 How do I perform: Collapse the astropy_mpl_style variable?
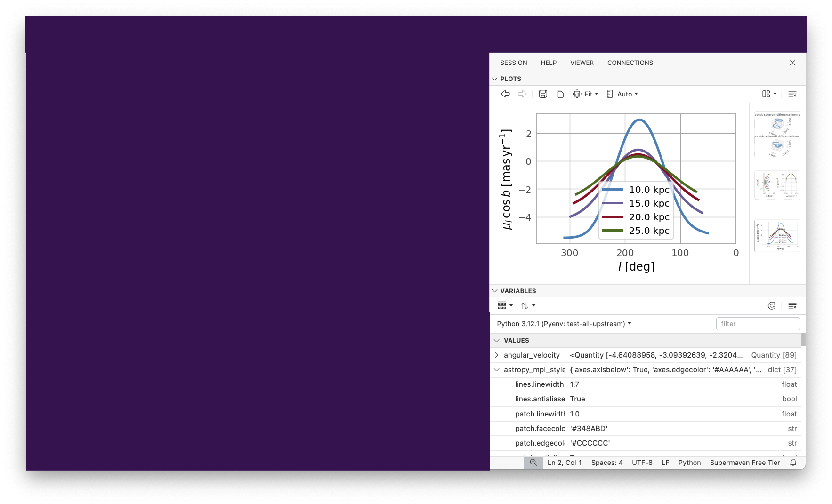pyautogui.click(x=497, y=370)
